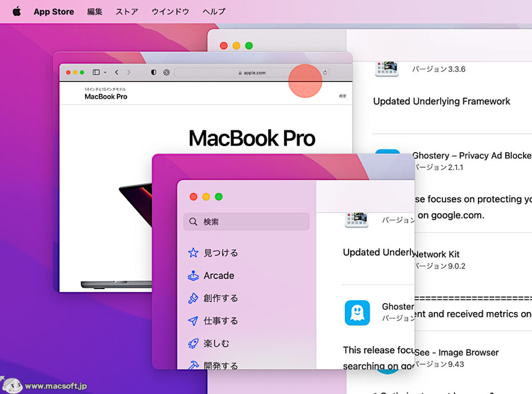Click the small MacBook Pro nav title in Safari
532x394 pixels.
[x=106, y=97]
